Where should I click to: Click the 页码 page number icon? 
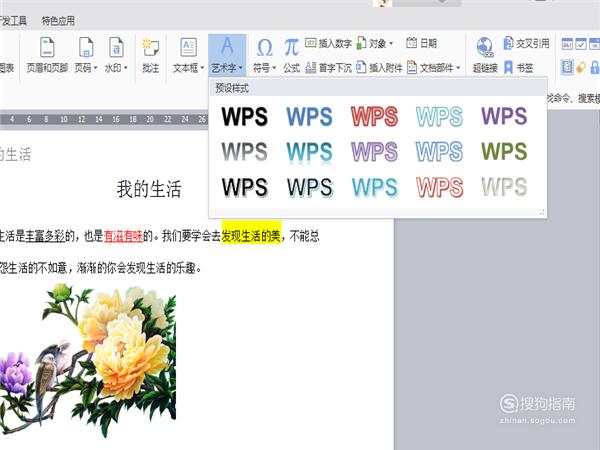click(x=86, y=47)
